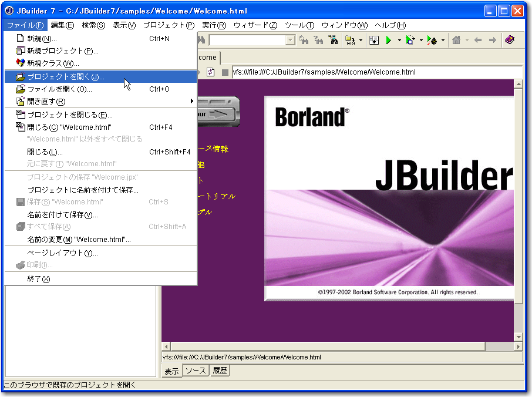Click the green Run project icon
The width and height of the screenshot is (532, 397).
point(388,41)
